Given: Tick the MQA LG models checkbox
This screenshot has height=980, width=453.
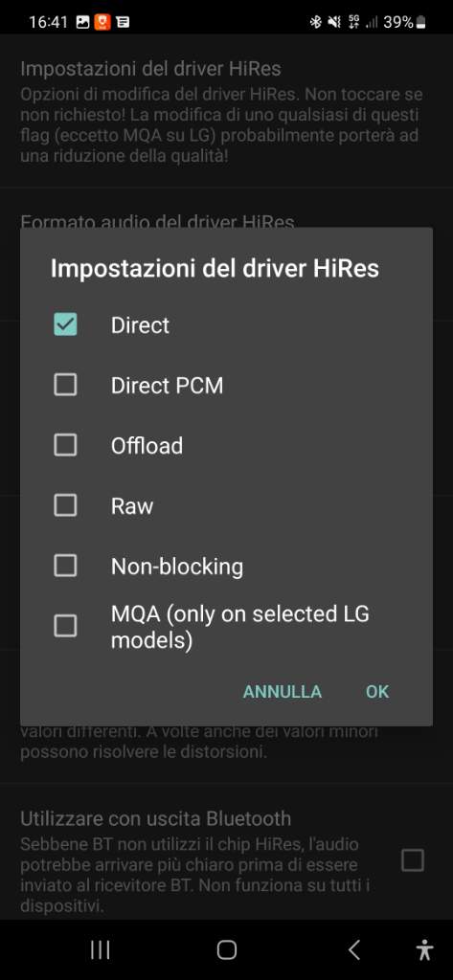Looking at the screenshot, I should 65,626.
